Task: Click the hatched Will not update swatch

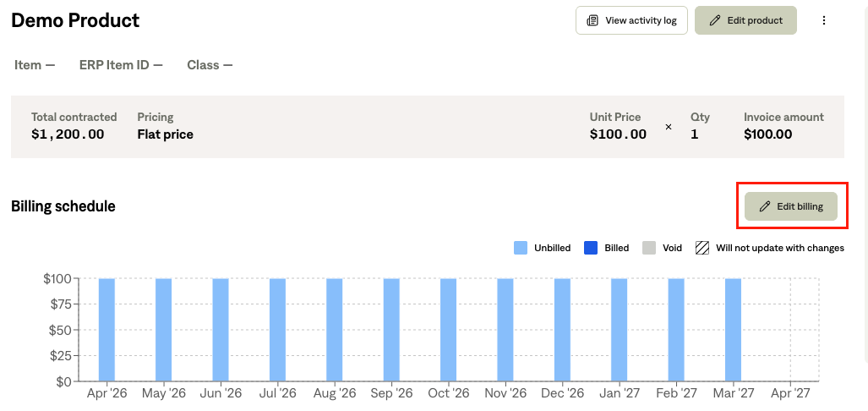Action: point(702,248)
